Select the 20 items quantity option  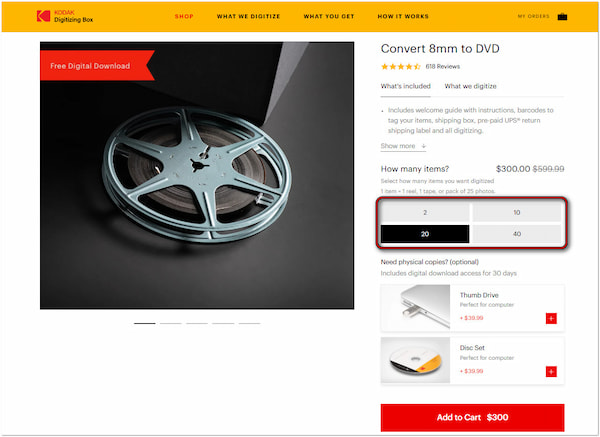pos(424,233)
